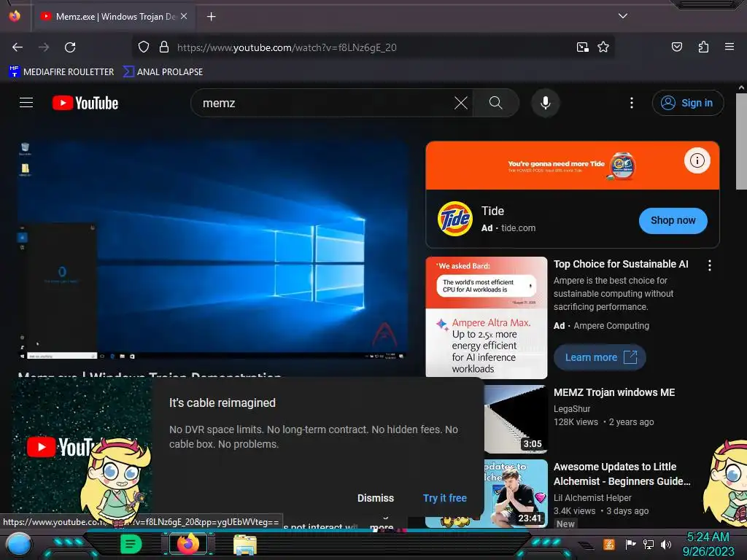Screen dimensions: 747x560
Task: Open the network tray icon
Action: (x=648, y=544)
